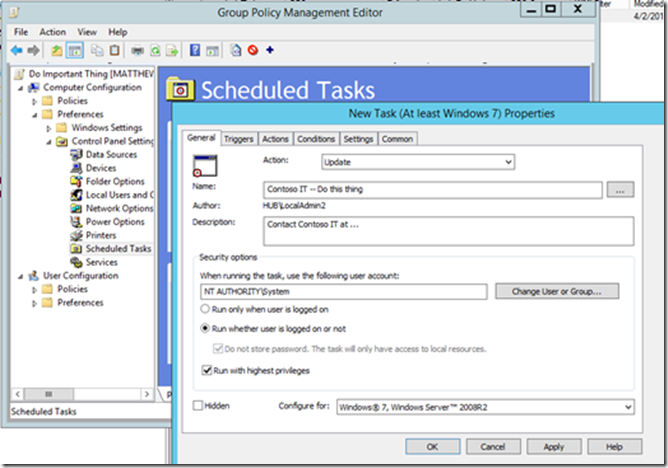Select Run only when user is logged on
This screenshot has width=668, height=468.
click(x=205, y=309)
